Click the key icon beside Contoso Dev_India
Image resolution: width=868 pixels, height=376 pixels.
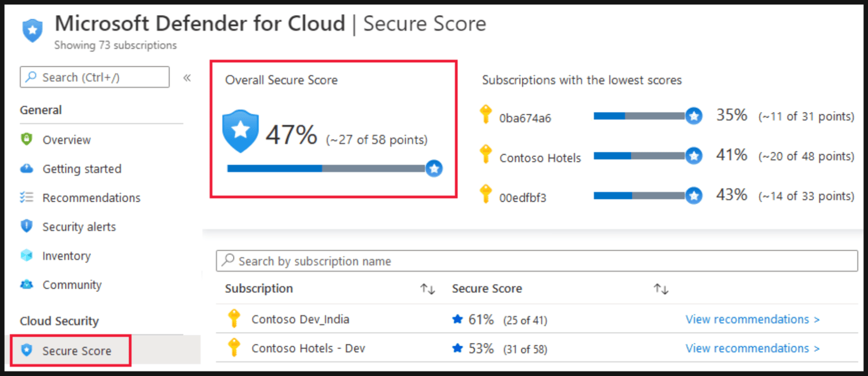click(234, 319)
